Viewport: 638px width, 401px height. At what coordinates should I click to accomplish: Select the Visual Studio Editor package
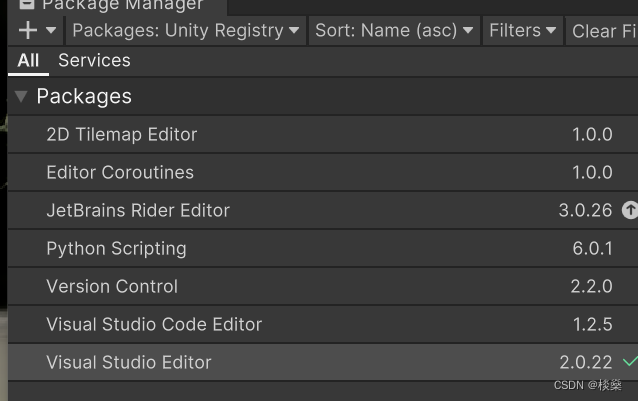coord(323,362)
